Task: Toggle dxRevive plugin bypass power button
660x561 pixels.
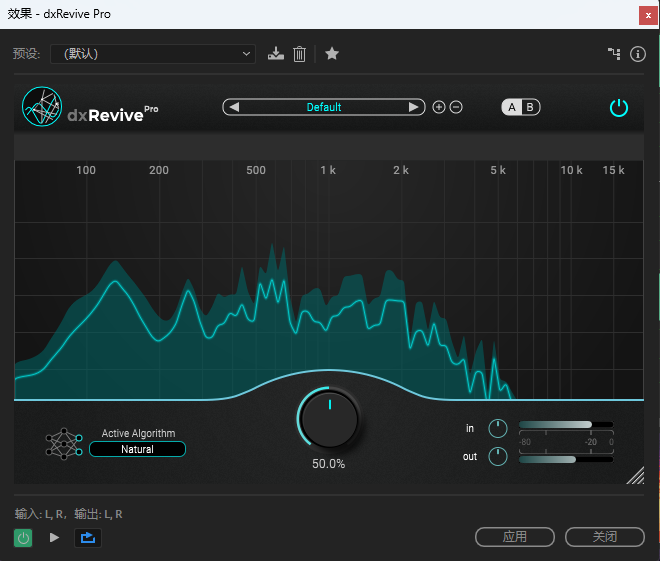Action: coord(619,108)
